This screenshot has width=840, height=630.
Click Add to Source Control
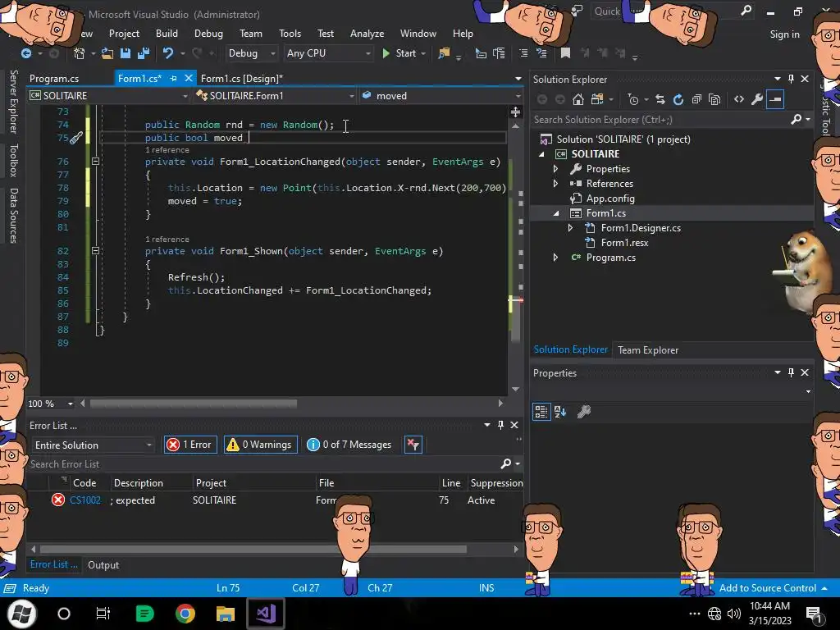(768, 587)
